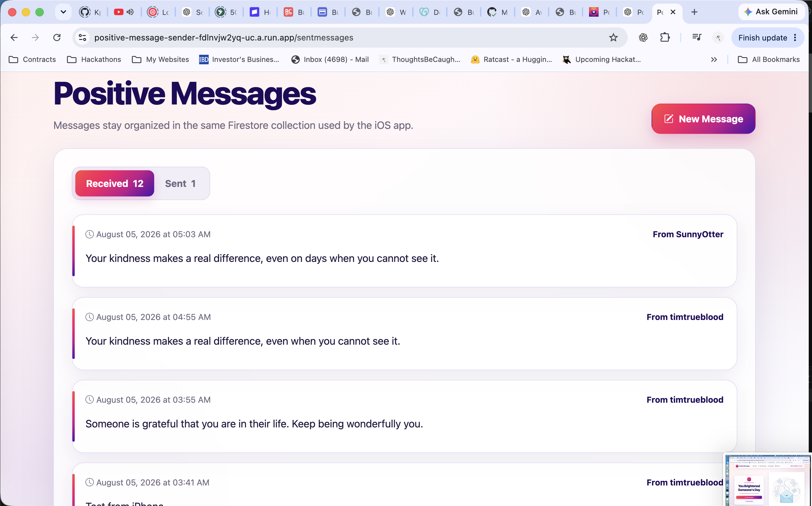
Task: Open Chrome three-dot menu
Action: [x=795, y=38]
